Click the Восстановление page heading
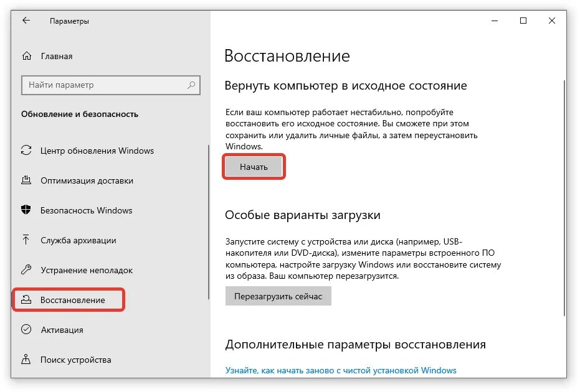This screenshot has width=580, height=392. [287, 56]
